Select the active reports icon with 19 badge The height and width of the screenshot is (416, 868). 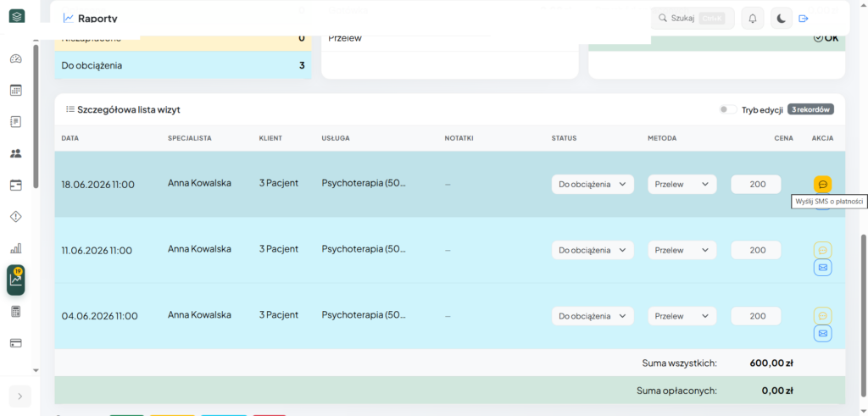tap(16, 280)
